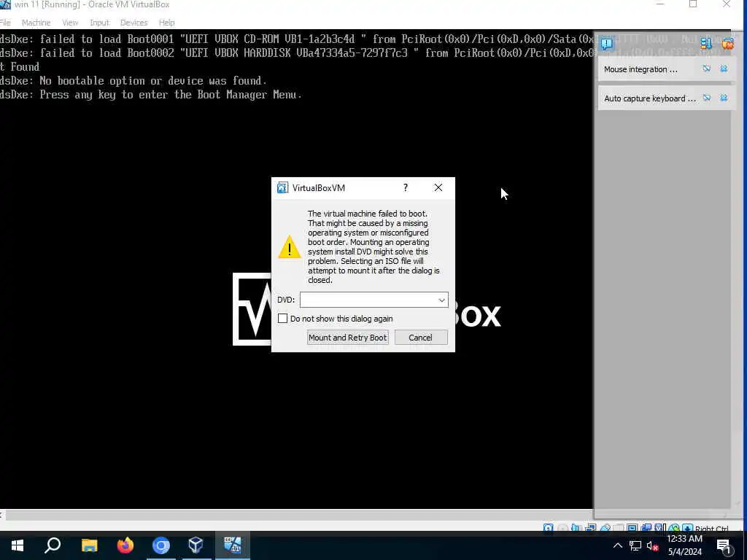The image size is (747, 560).
Task: Click the Right Ctrl host key label
Action: 712,529
